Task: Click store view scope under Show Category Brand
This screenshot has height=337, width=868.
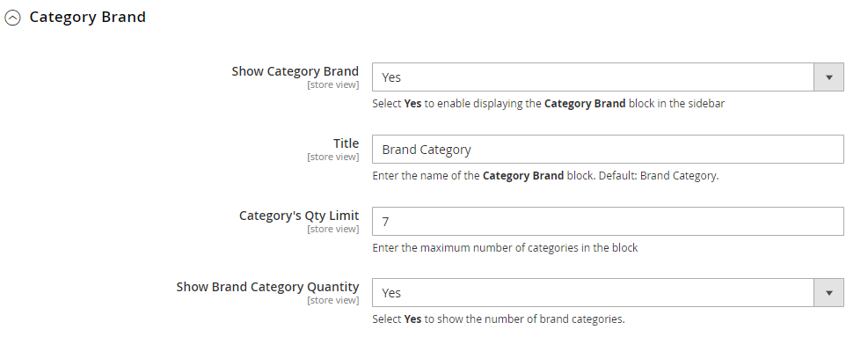Action: click(332, 84)
